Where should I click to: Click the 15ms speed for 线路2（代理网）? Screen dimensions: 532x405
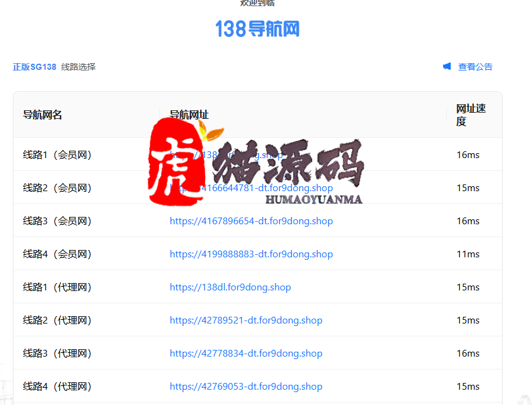[x=468, y=320]
